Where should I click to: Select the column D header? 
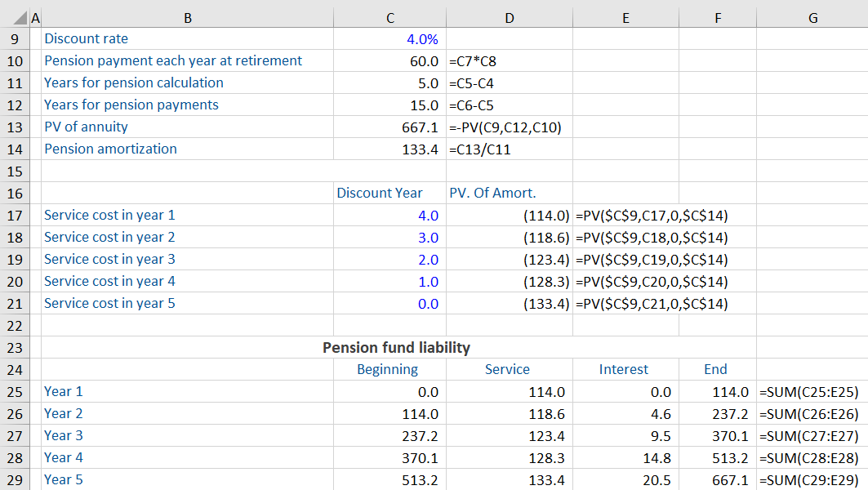point(510,18)
